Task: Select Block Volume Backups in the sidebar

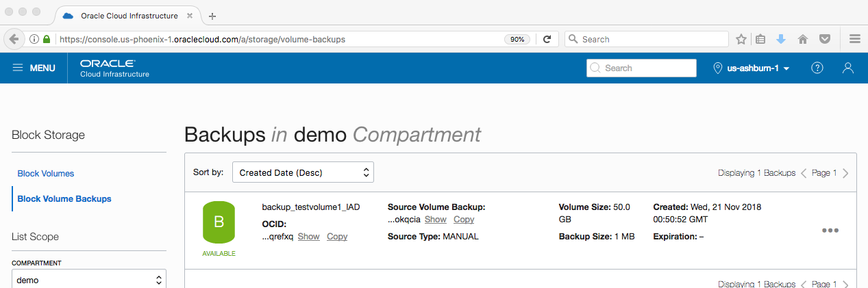Action: (x=64, y=199)
